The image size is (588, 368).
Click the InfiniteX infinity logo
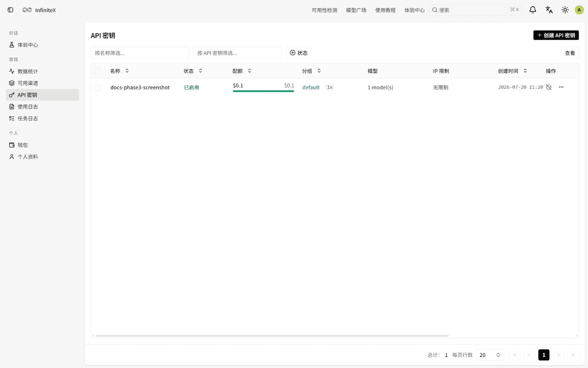click(x=27, y=10)
